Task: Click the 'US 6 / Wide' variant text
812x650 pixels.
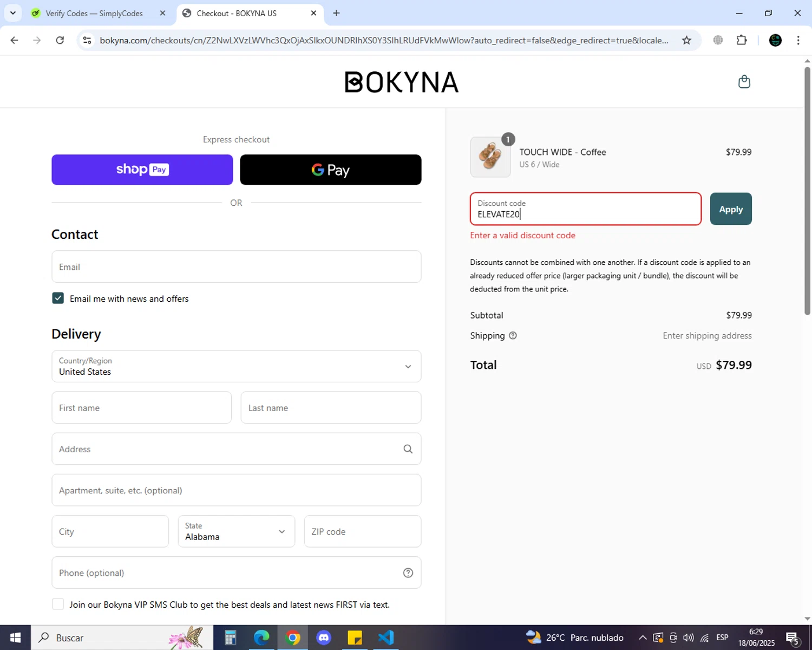Action: 539,165
